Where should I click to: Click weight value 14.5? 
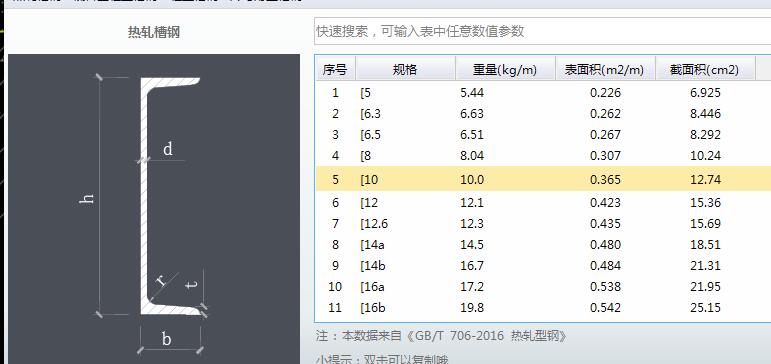click(472, 244)
